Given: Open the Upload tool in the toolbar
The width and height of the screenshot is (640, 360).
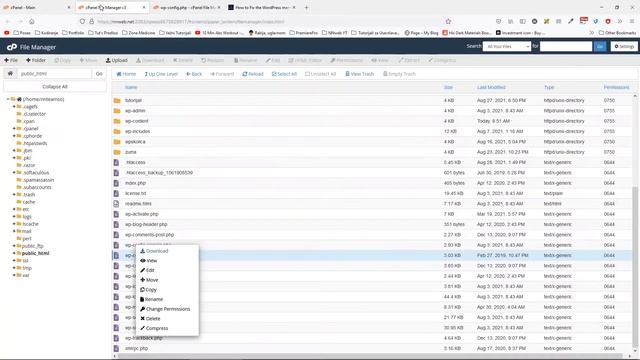Looking at the screenshot, I should coord(117,60).
